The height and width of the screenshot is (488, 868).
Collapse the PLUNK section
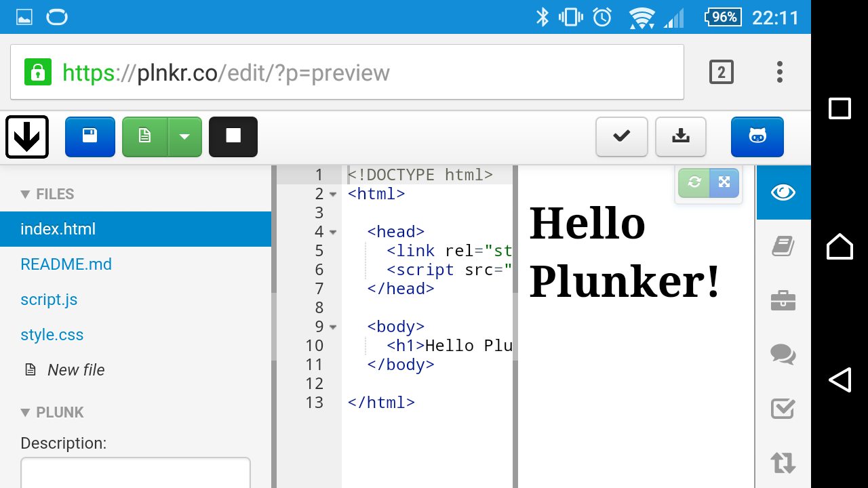[26, 413]
